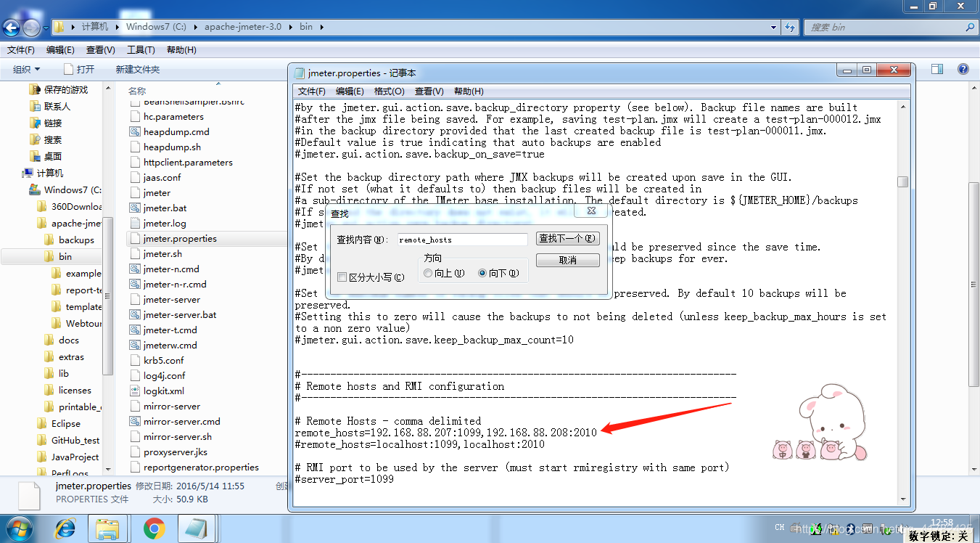Click the Notepad title bar icon

pyautogui.click(x=300, y=73)
